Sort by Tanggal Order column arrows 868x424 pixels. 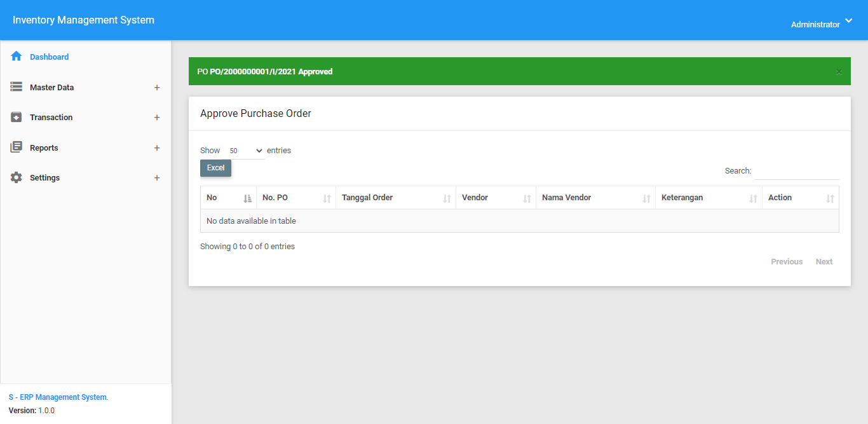(447, 198)
